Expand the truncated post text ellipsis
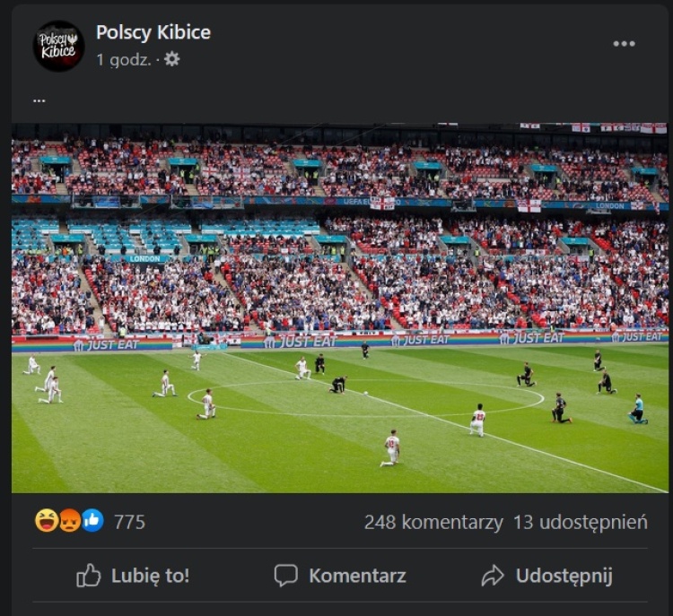 tap(39, 100)
